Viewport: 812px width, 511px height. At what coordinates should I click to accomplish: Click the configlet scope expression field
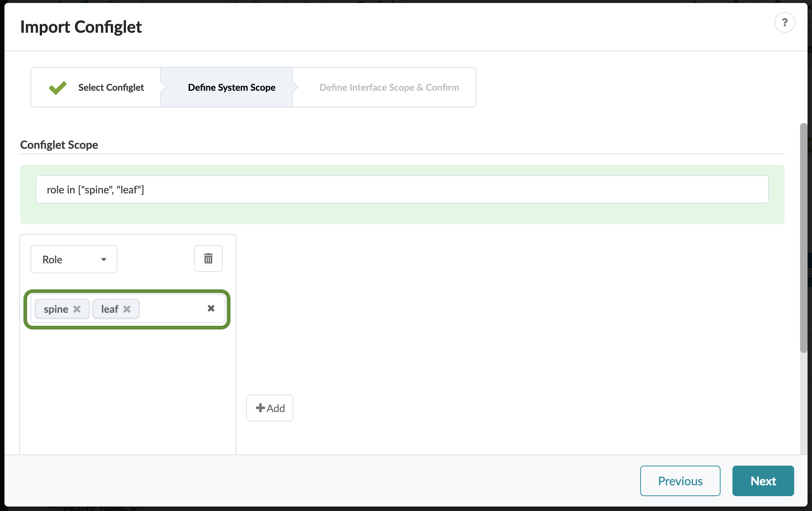402,189
